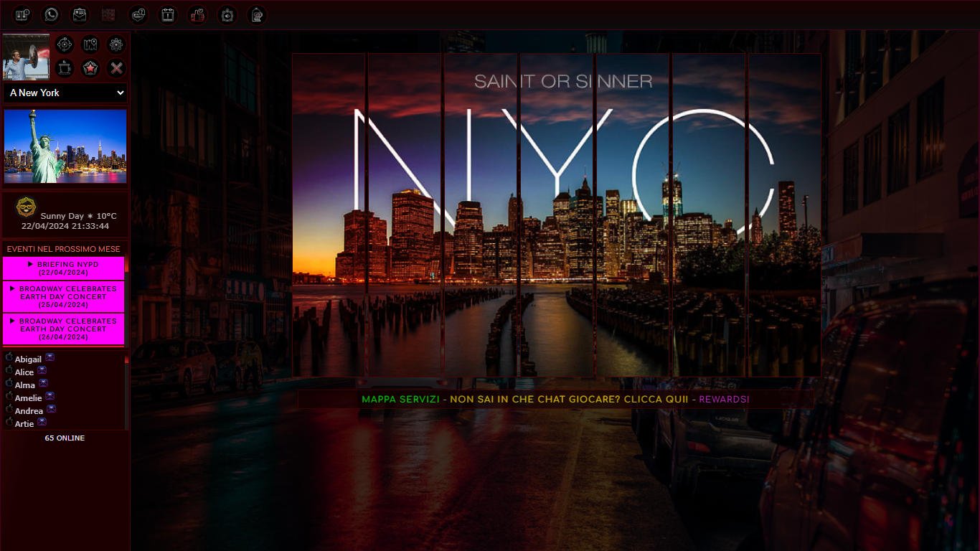Click the status icon left of Artie

[x=9, y=422]
